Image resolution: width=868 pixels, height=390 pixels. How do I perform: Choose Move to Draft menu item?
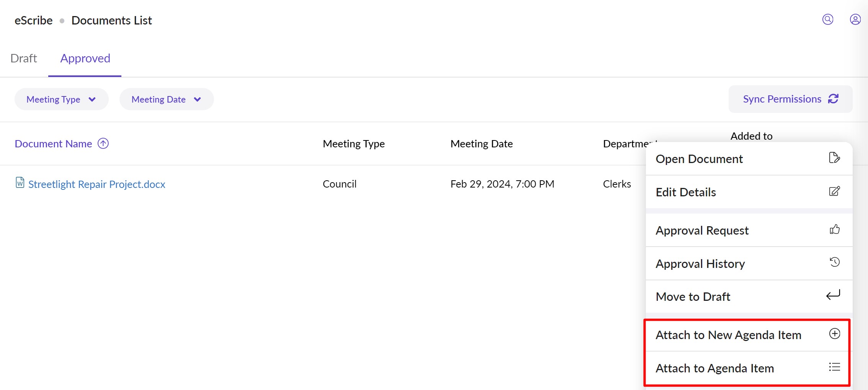[x=693, y=297]
